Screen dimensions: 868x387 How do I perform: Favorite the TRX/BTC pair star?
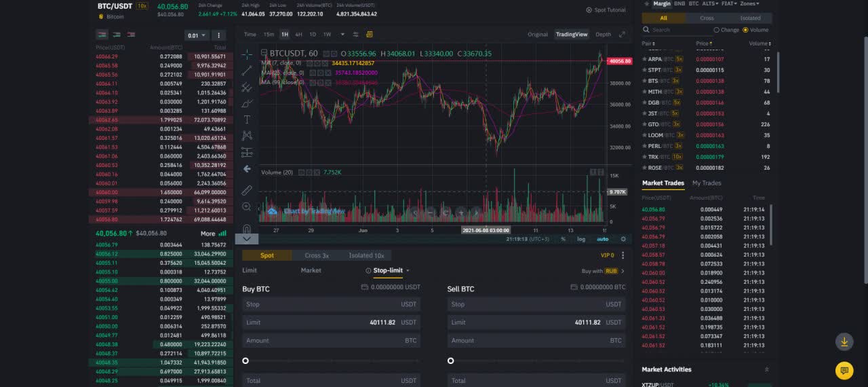coord(645,157)
